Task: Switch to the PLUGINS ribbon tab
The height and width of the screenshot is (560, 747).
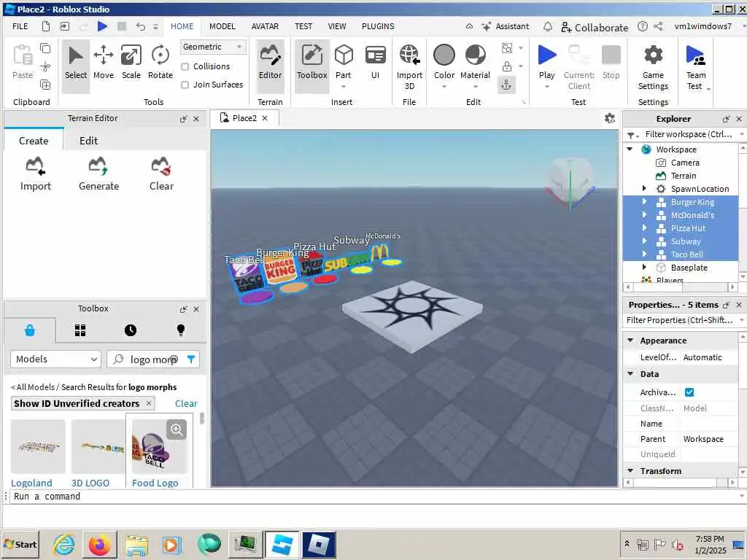Action: [378, 26]
